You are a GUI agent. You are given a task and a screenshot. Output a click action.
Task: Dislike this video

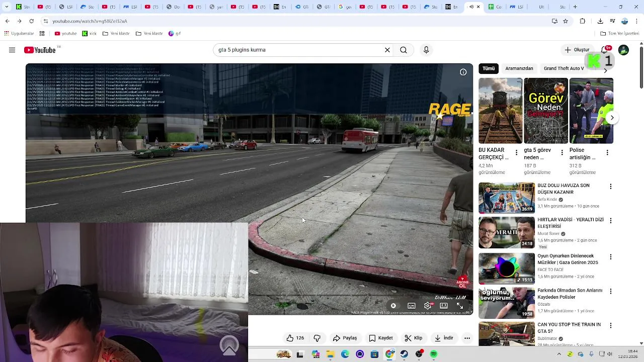click(x=317, y=338)
